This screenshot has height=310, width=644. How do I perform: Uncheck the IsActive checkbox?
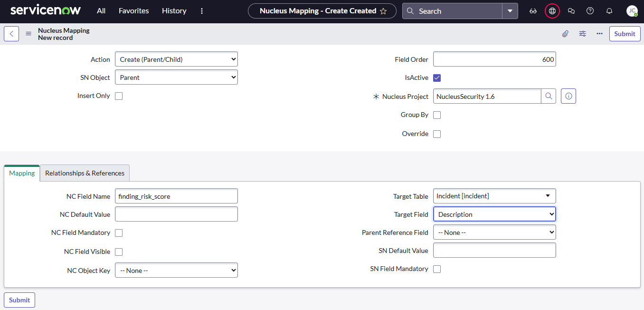437,78
